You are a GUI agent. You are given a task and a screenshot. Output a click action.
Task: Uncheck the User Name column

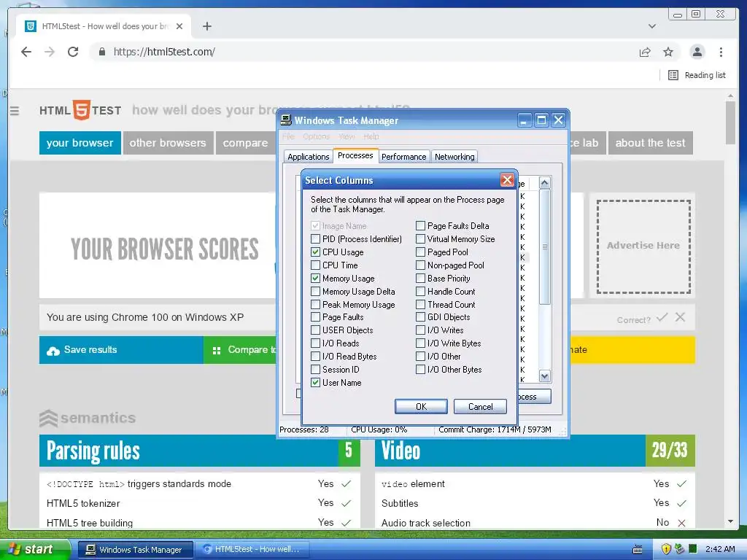click(315, 382)
